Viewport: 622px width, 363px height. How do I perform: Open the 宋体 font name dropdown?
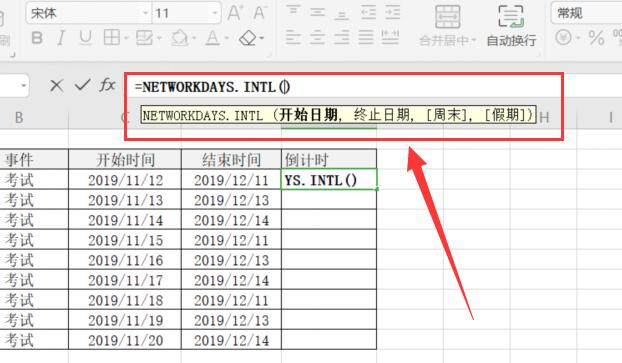(x=146, y=13)
